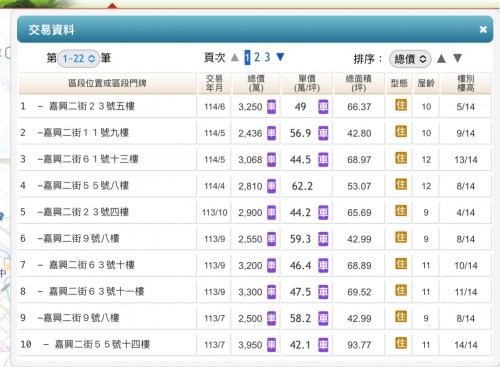
Task: Click 車 icon next to total price 3,200
Action: [271, 265]
